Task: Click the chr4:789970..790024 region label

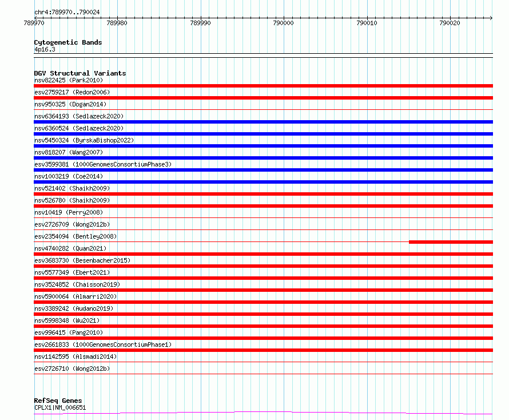Action: point(67,13)
